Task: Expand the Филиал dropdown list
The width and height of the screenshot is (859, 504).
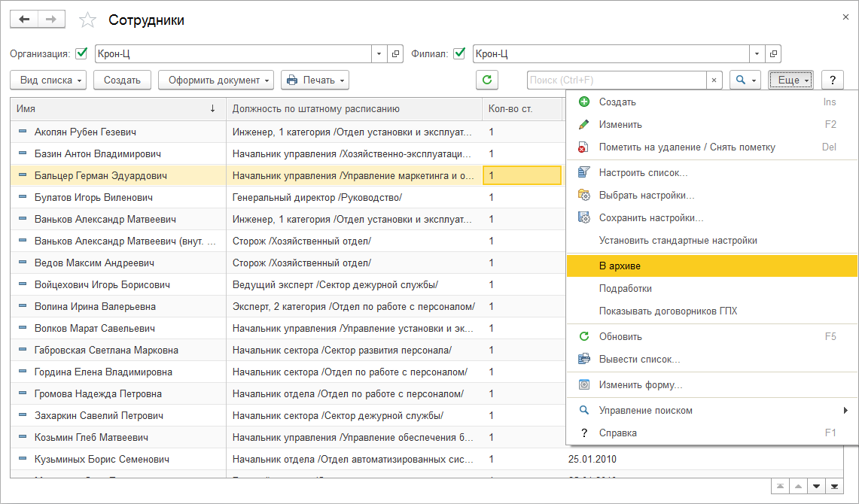Action: click(x=757, y=54)
